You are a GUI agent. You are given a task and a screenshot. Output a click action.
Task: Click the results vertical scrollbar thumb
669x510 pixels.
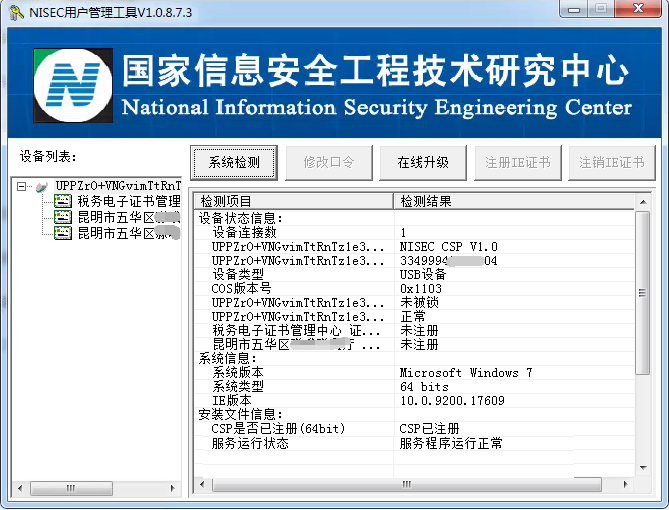tap(643, 293)
